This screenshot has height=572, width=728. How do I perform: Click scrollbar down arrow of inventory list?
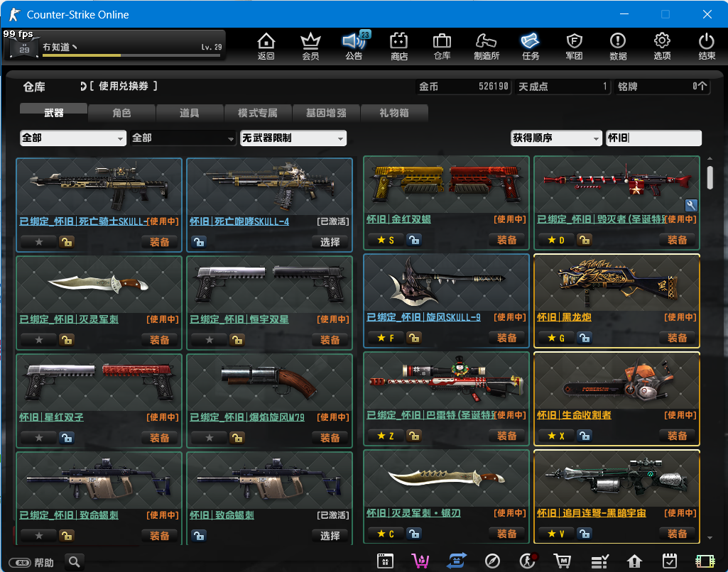point(710,538)
